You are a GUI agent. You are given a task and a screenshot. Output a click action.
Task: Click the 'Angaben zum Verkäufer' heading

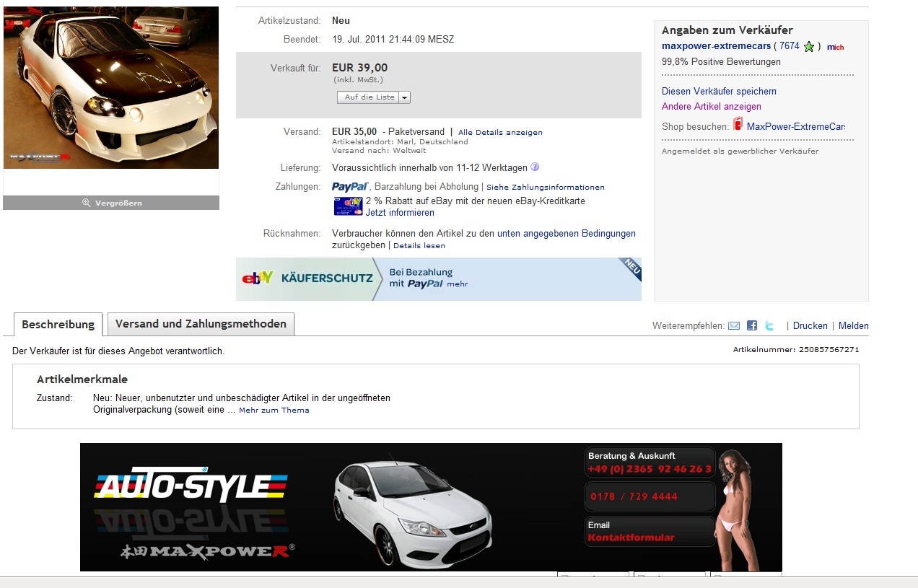[x=727, y=30]
